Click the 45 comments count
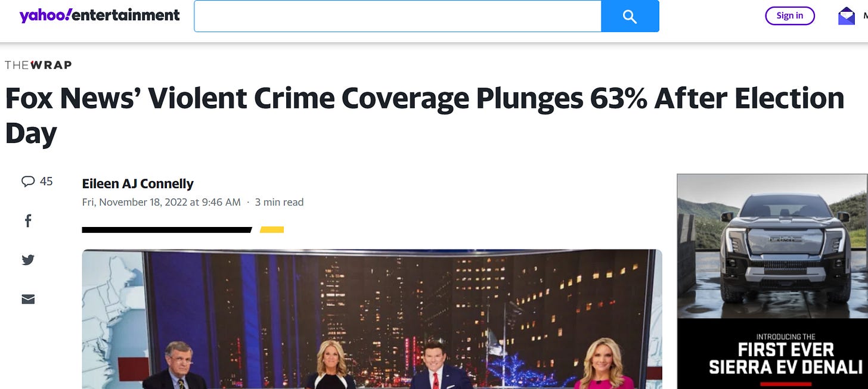 coord(46,181)
